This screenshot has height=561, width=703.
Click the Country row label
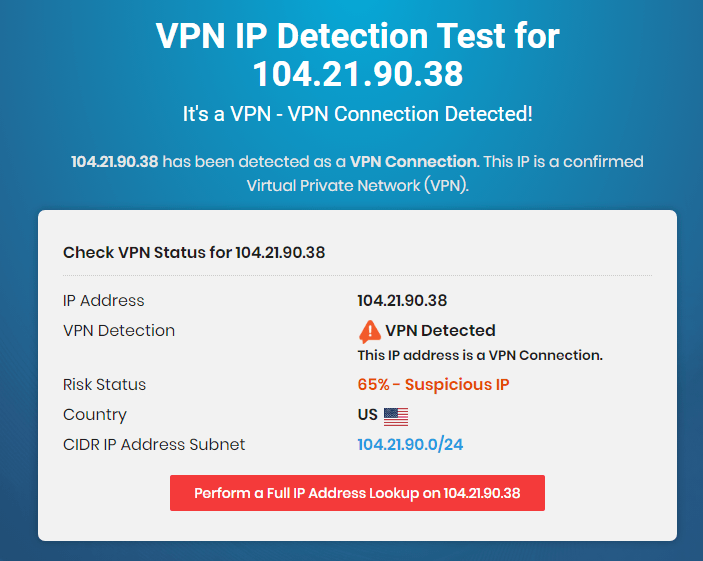click(95, 415)
